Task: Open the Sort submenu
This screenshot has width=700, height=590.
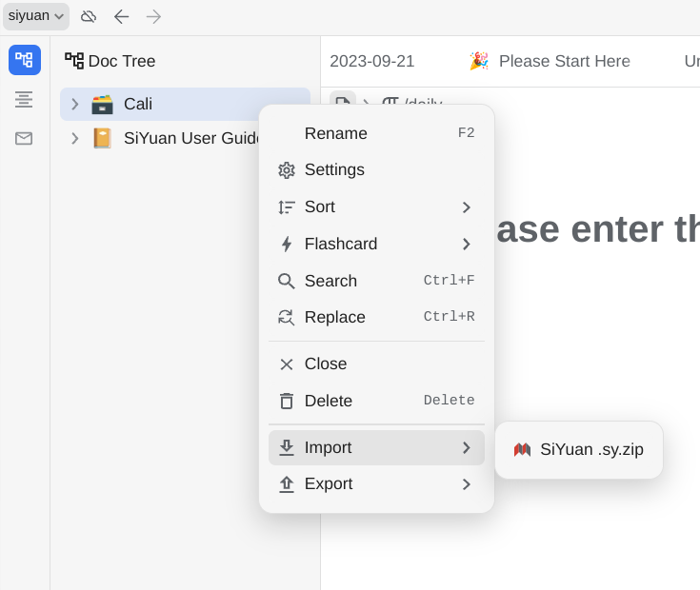Action: coord(376,206)
